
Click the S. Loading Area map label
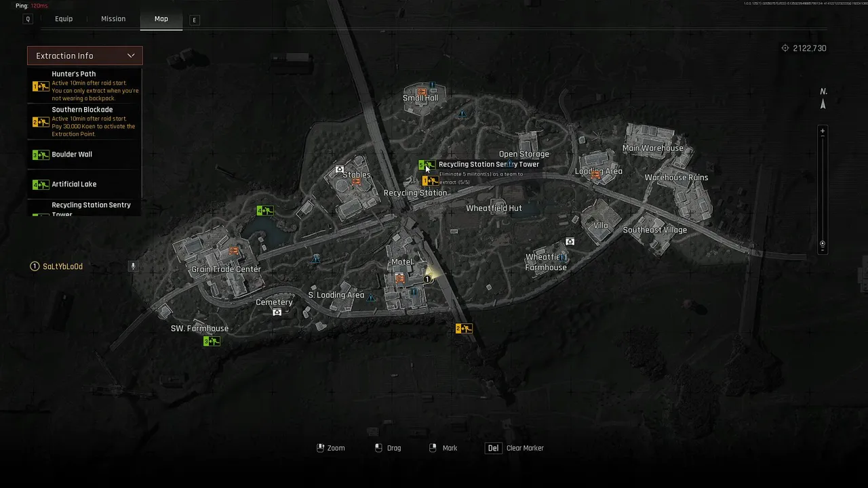[336, 295]
